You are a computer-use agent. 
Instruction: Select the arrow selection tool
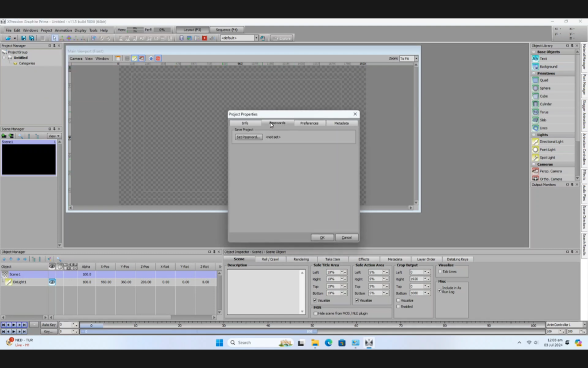(55, 38)
